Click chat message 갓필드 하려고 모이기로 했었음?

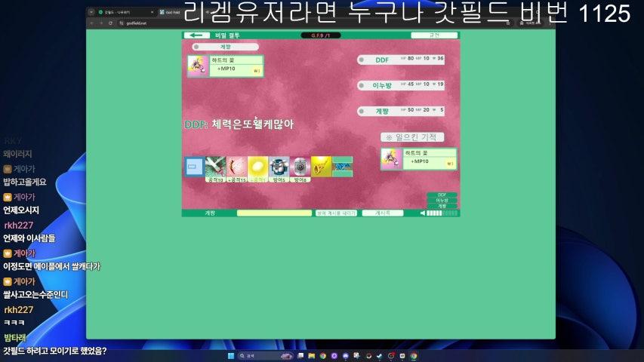point(55,351)
